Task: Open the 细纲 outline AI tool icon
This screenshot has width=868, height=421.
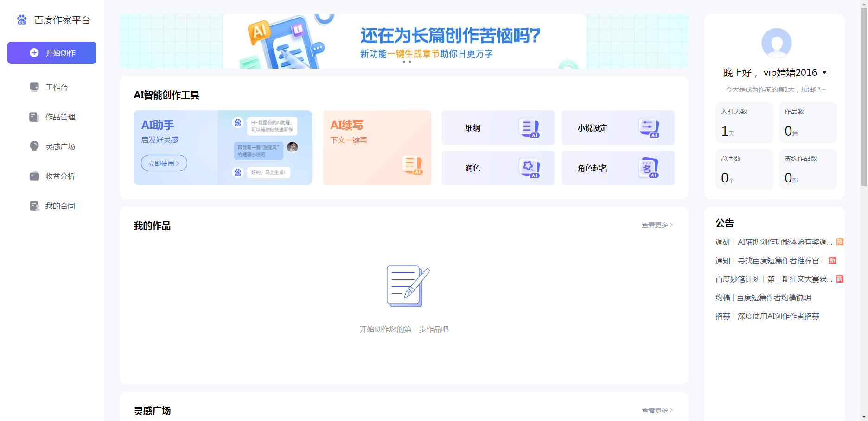Action: pyautogui.click(x=529, y=128)
